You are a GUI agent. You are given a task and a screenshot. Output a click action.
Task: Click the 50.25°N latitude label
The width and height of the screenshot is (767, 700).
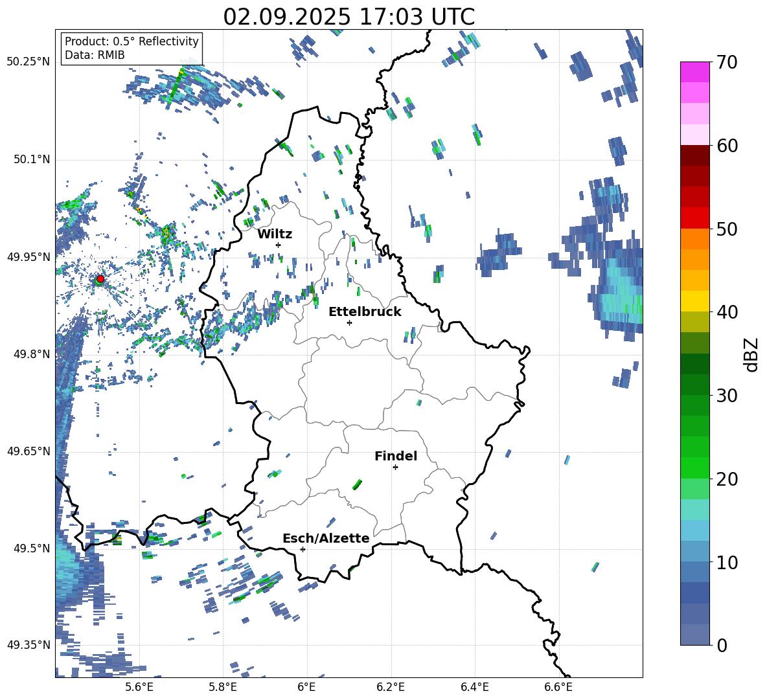tap(29, 62)
